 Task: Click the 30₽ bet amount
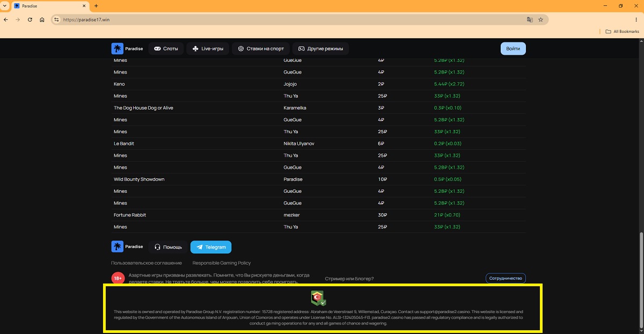pos(382,215)
